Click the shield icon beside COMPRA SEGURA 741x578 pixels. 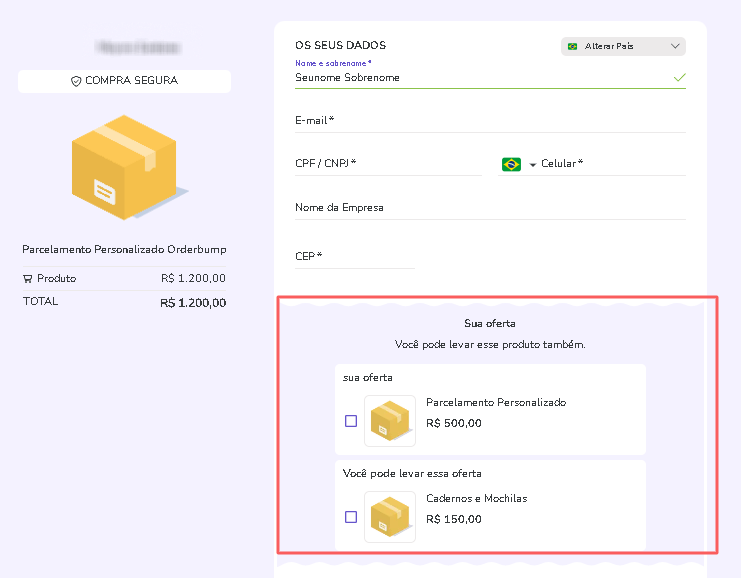coord(76,81)
